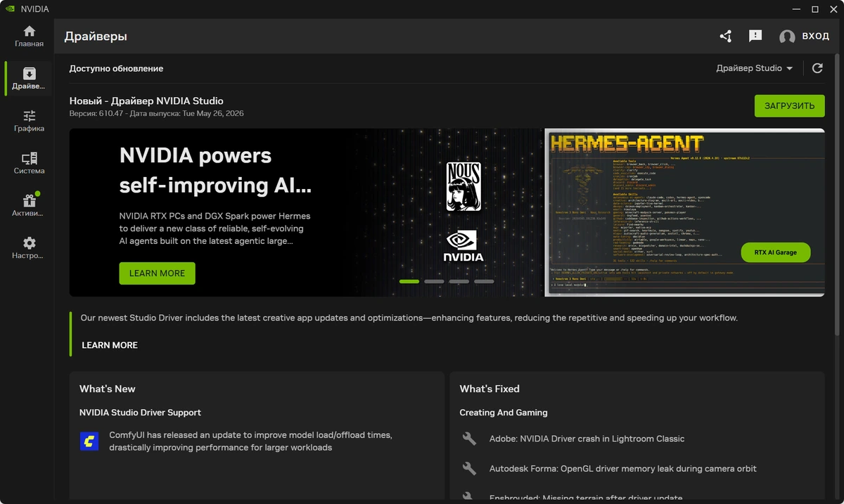The image size is (844, 504).
Task: Select the fourth carousel indicator
Action: (484, 281)
